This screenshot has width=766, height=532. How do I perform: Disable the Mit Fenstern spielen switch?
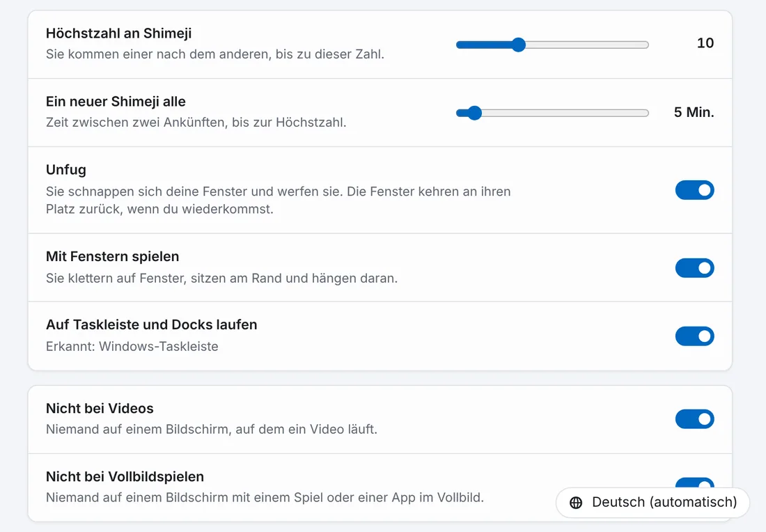(694, 267)
